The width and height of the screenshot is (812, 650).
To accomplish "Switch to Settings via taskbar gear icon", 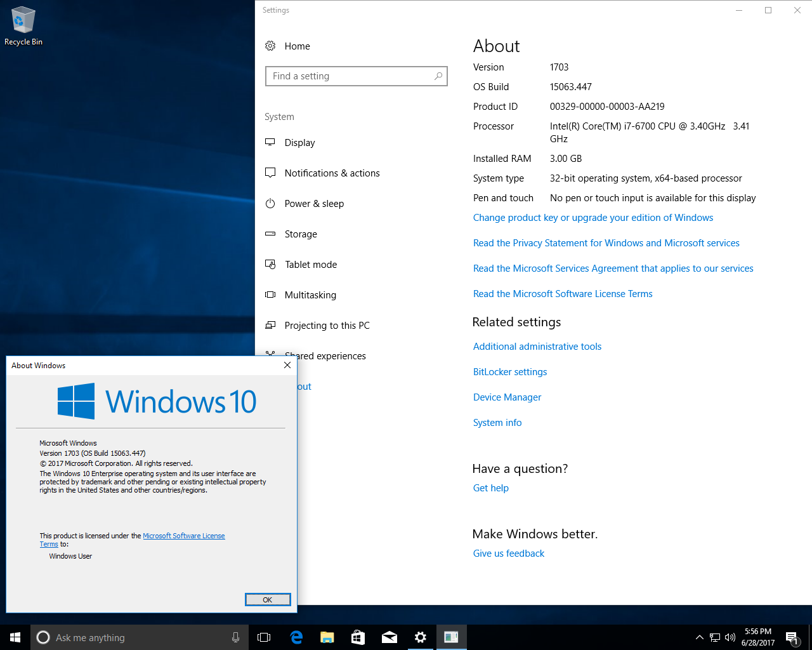I will coord(420,637).
